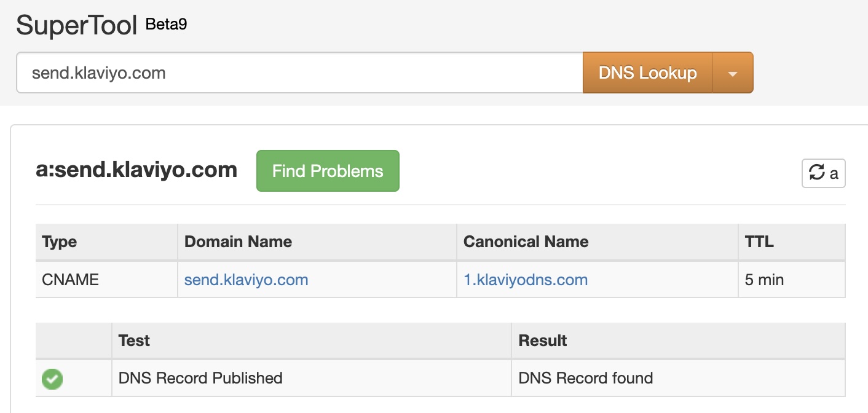Click the TTL column header
The image size is (868, 413).
point(759,242)
